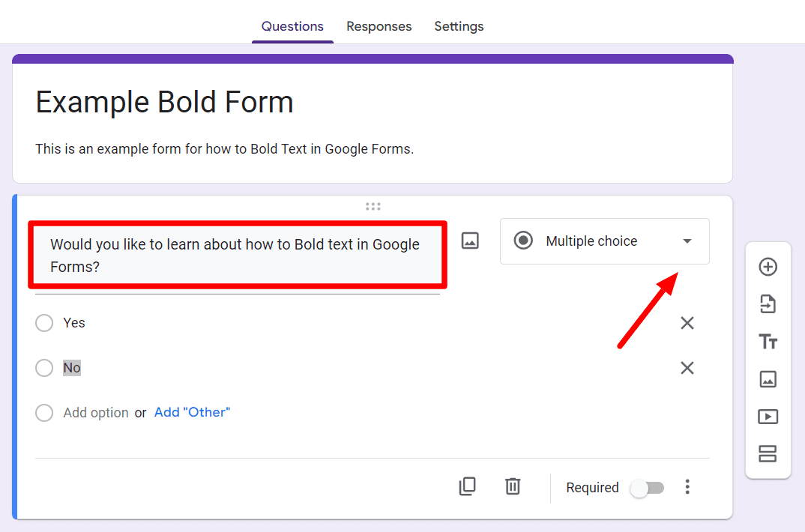Image resolution: width=805 pixels, height=532 pixels.
Task: Add an image to the question title
Action: pyautogui.click(x=470, y=241)
